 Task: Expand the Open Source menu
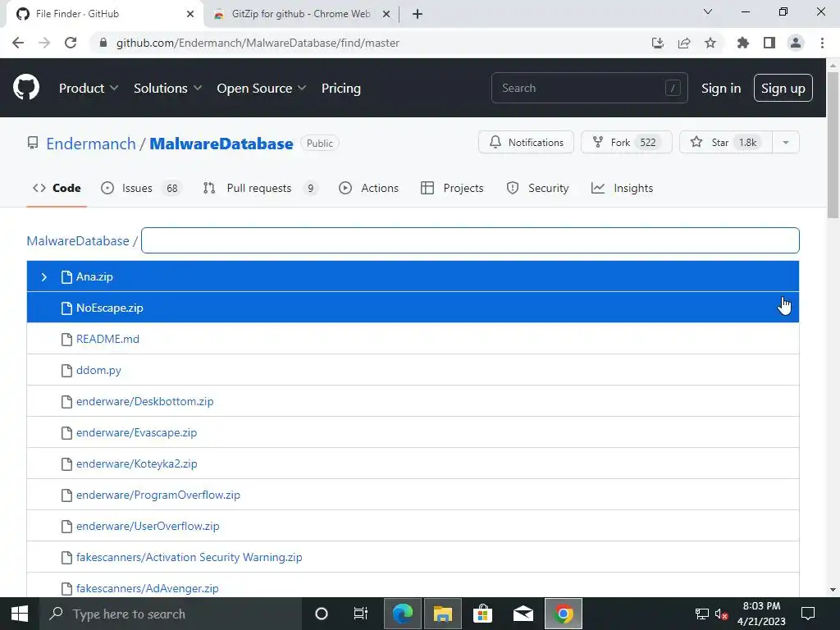click(x=262, y=89)
